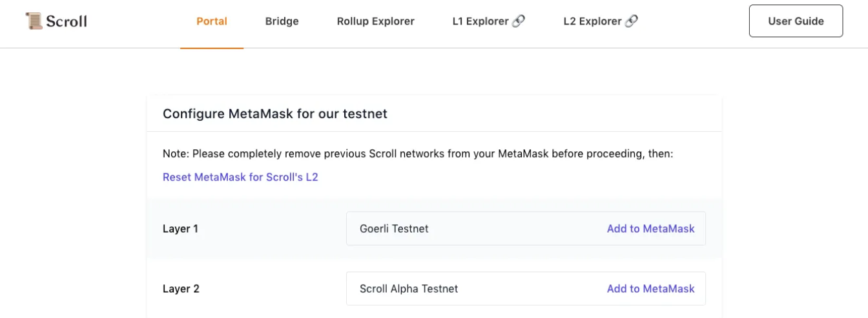Image resolution: width=868 pixels, height=318 pixels.
Task: Click Reset MetaMask for Scroll's L2 link
Action: [x=240, y=177]
